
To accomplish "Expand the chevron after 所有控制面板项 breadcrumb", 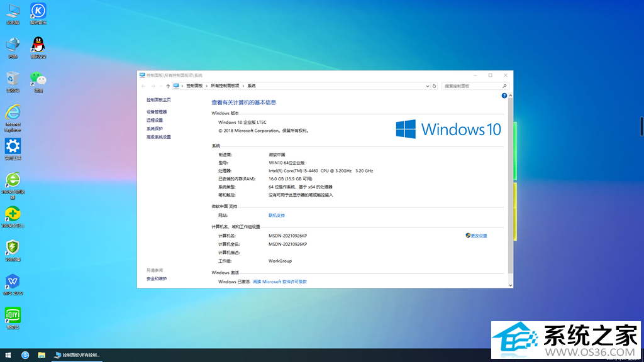I will tap(243, 86).
